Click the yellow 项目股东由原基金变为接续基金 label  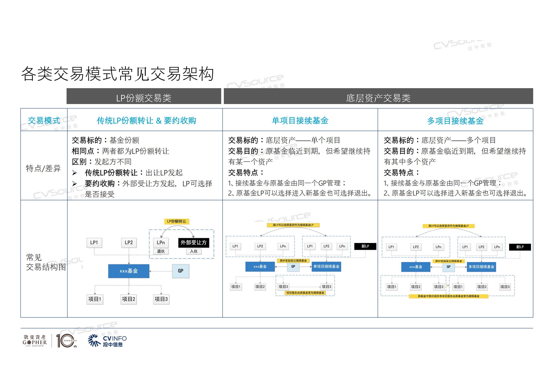[x=305, y=293]
